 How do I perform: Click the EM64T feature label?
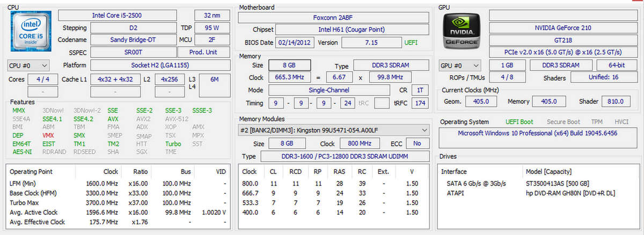[x=21, y=144]
